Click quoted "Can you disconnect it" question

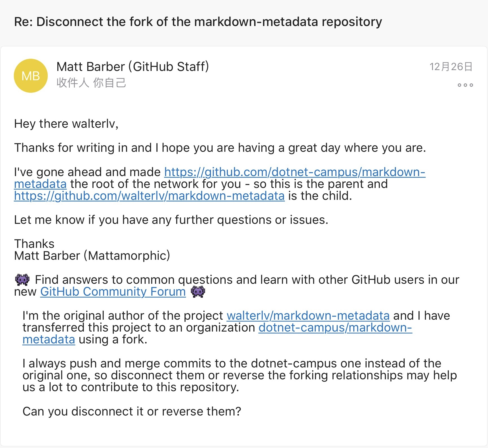(132, 412)
